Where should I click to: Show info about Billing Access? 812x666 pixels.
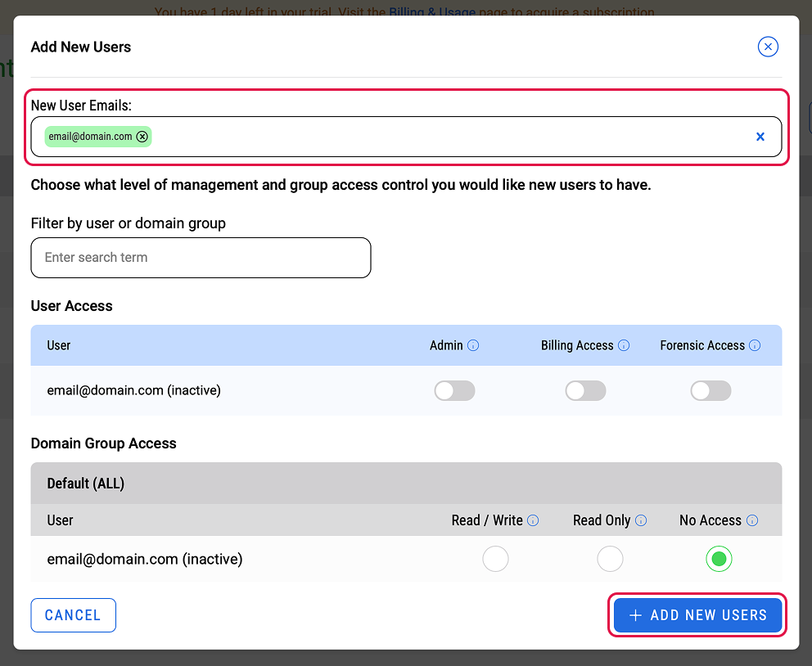pyautogui.click(x=624, y=345)
